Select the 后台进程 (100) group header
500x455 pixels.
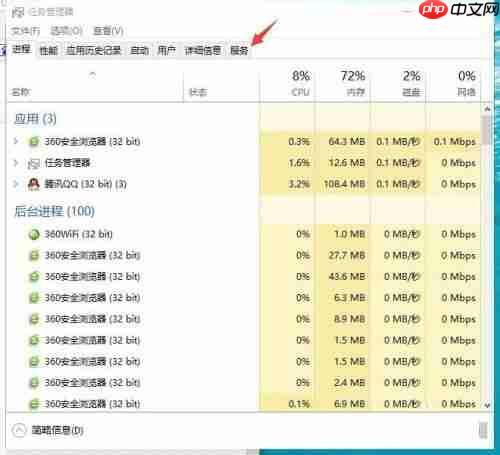pyautogui.click(x=54, y=211)
